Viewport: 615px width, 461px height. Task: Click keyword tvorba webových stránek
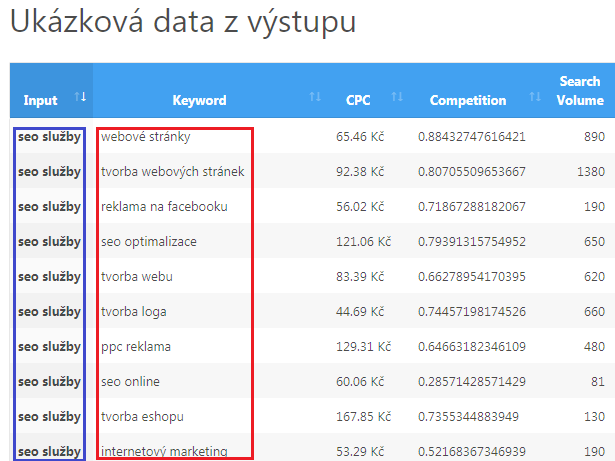point(173,171)
